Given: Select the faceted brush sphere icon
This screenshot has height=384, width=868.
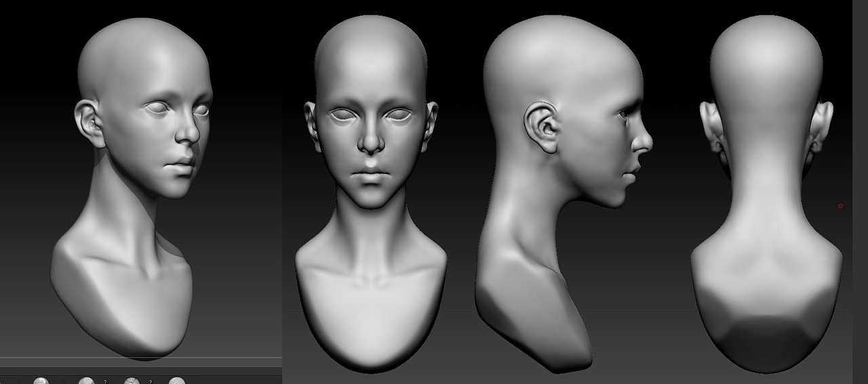Looking at the screenshot, I should [x=86, y=381].
